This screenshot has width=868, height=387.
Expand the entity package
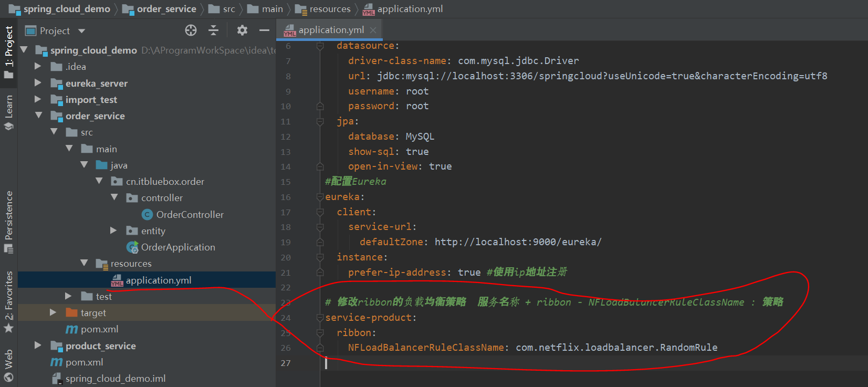tap(113, 231)
